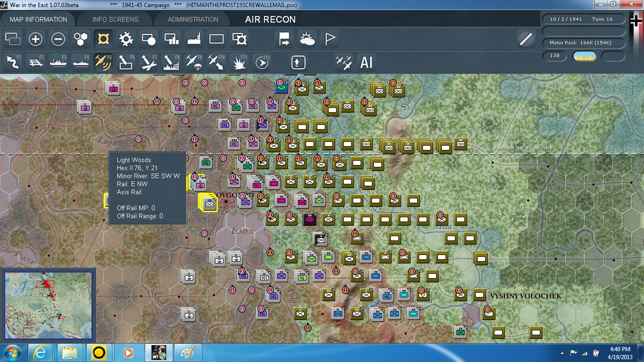Click the 138 value box
Image resolution: width=644 pixels, height=362 pixels.
click(x=555, y=56)
